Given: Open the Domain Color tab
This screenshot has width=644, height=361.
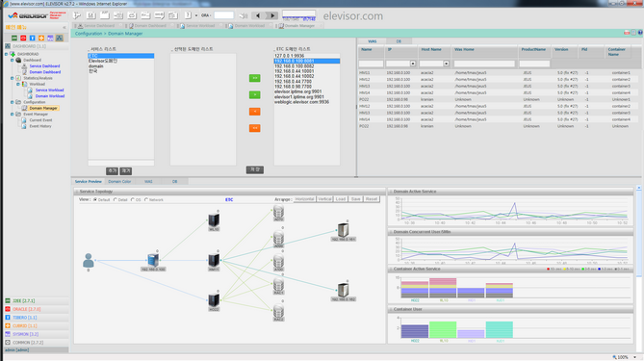Looking at the screenshot, I should tap(119, 181).
